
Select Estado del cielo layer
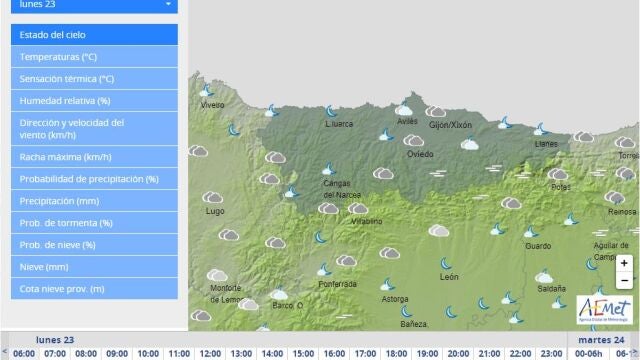(x=94, y=35)
